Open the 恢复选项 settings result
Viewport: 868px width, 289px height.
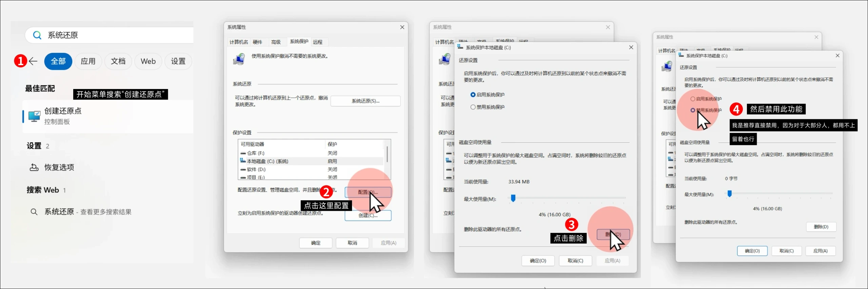click(x=53, y=167)
